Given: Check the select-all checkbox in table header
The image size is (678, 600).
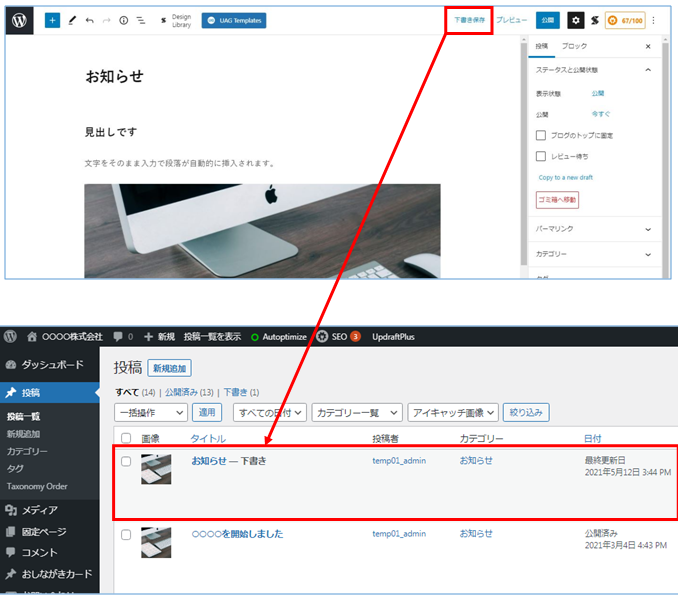Looking at the screenshot, I should 126,438.
